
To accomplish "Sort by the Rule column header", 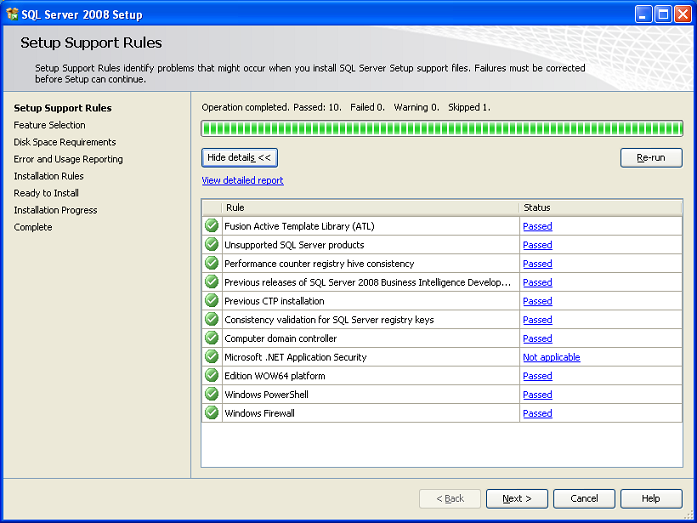I will pyautogui.click(x=370, y=208).
